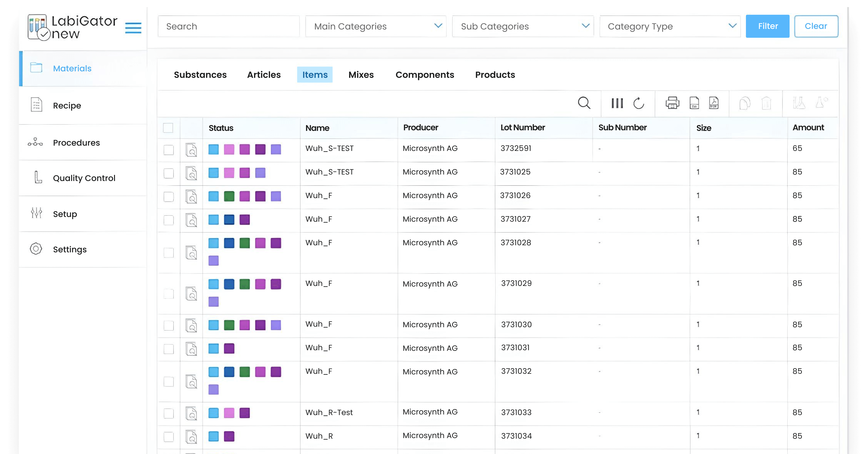Viewport: 868px width, 454px height.
Task: Open details icon for lot 3731025
Action: (x=191, y=173)
